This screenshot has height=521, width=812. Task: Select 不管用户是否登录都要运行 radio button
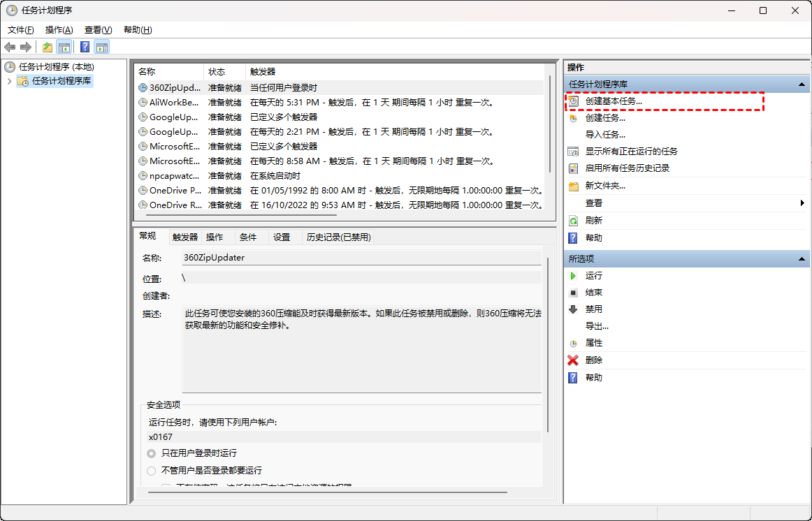pos(152,471)
